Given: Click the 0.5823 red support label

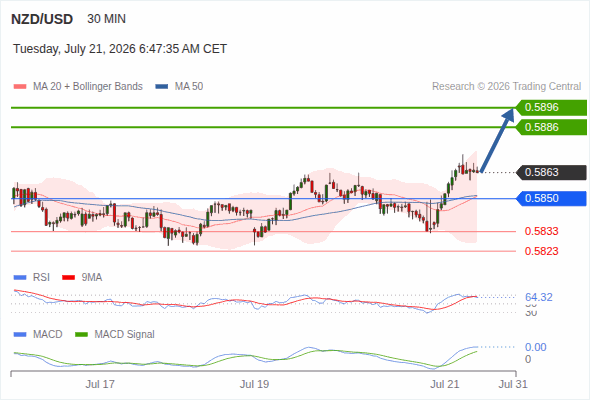Looking at the screenshot, I should tap(541, 251).
